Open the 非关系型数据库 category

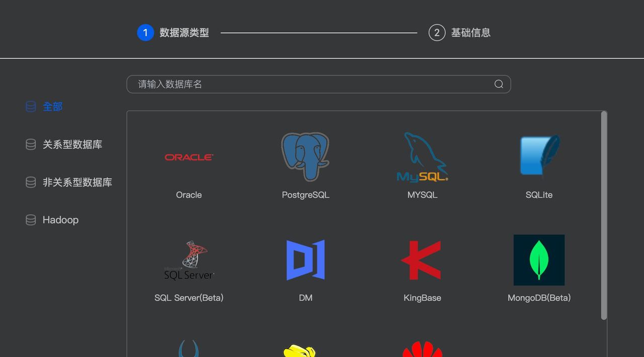point(70,182)
